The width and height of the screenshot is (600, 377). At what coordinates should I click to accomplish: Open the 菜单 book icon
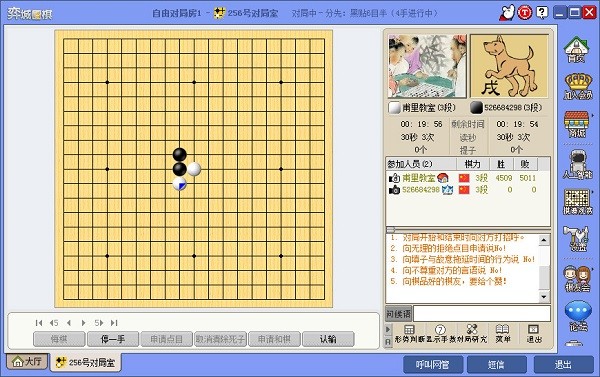tap(502, 334)
